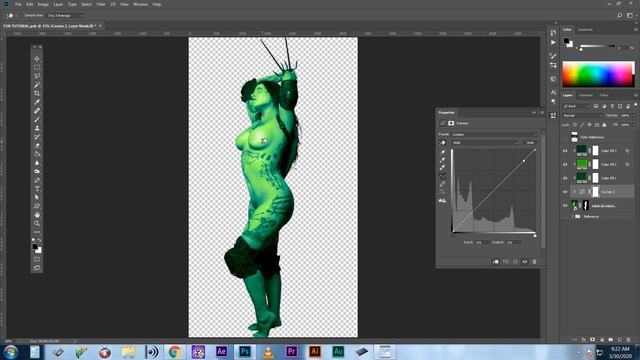Pick the white point eyedropper in Curves
Image resolution: width=640 pixels, height=360 pixels.
coord(442,167)
